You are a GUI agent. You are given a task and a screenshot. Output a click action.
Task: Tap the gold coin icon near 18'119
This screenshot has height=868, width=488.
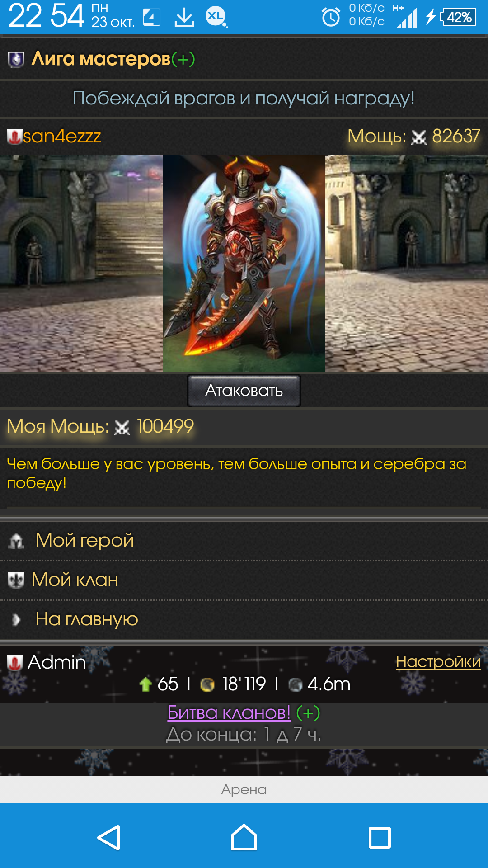207,685
